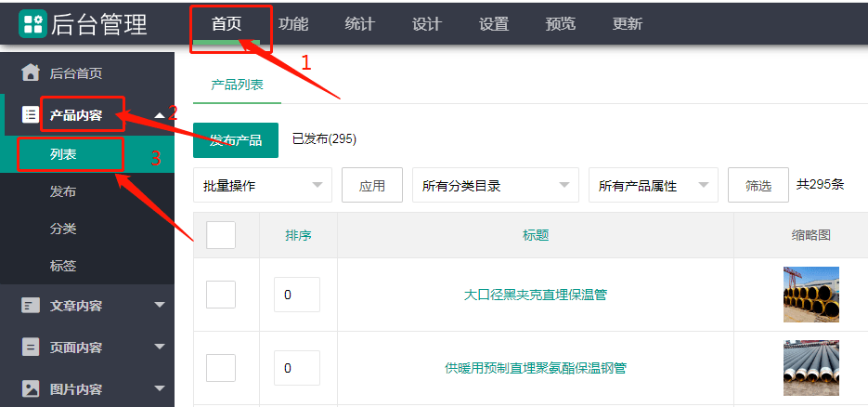
Task: Select checkbox for 供暖用预制直埋聚氨酯保温钢管 row
Action: 221,367
